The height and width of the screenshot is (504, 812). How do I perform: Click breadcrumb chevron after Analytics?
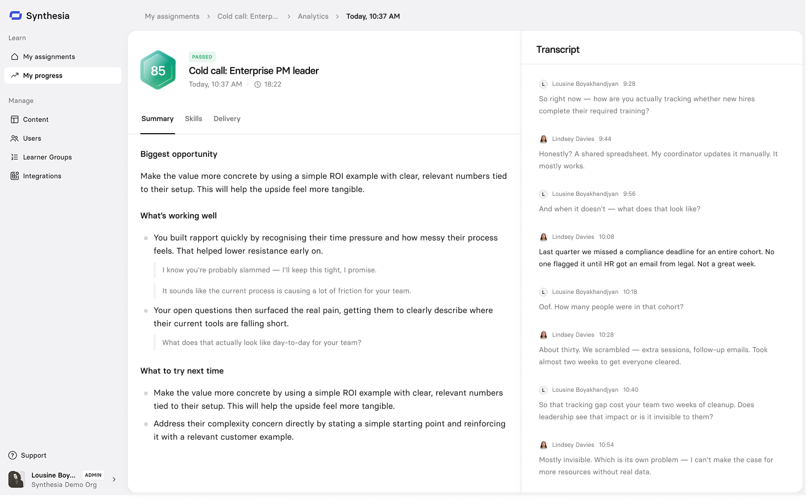click(337, 17)
